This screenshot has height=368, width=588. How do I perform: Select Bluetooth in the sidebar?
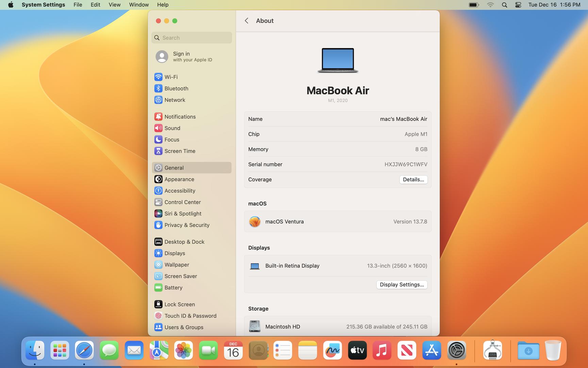pos(176,89)
